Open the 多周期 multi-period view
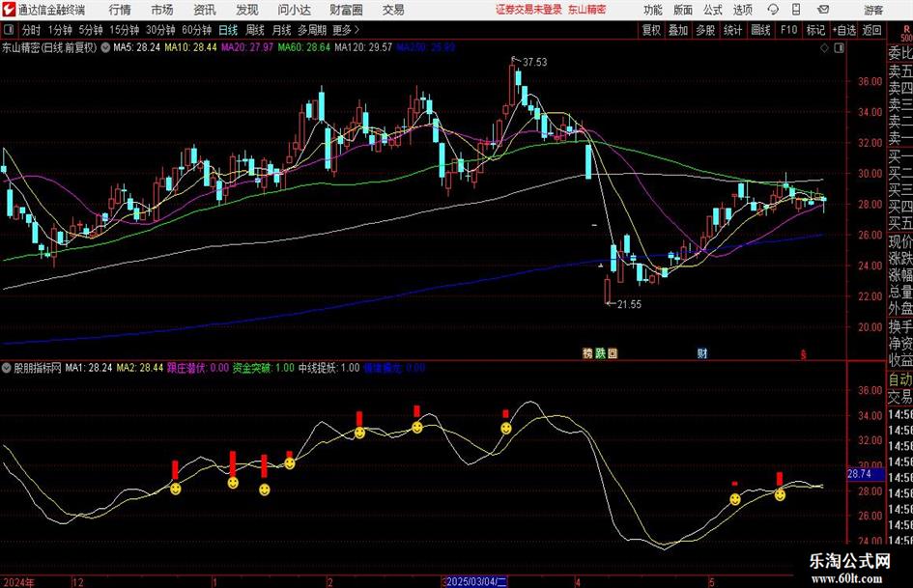The height and width of the screenshot is (588, 913). point(312,30)
